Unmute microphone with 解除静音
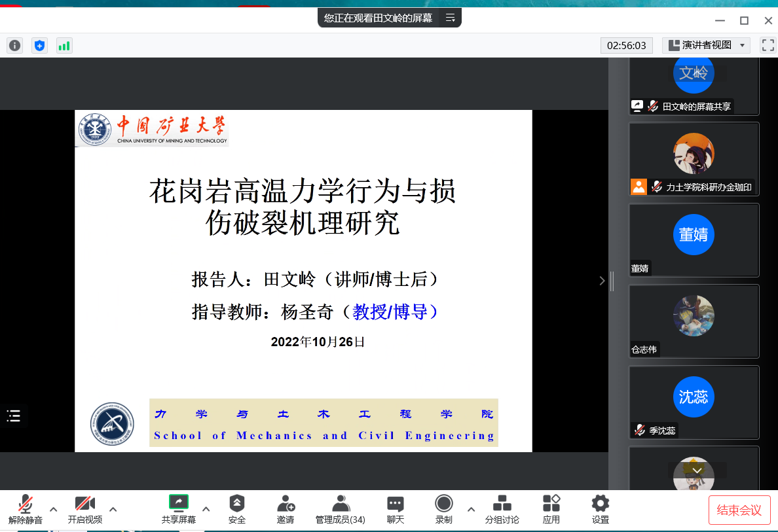The width and height of the screenshot is (778, 532). tap(26, 509)
